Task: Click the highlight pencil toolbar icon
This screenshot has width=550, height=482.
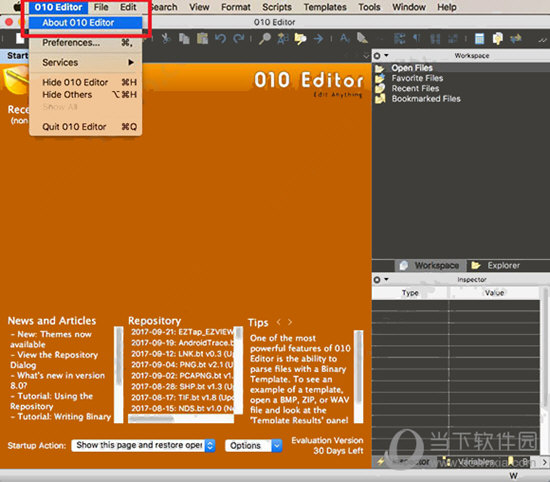Action: [362, 38]
